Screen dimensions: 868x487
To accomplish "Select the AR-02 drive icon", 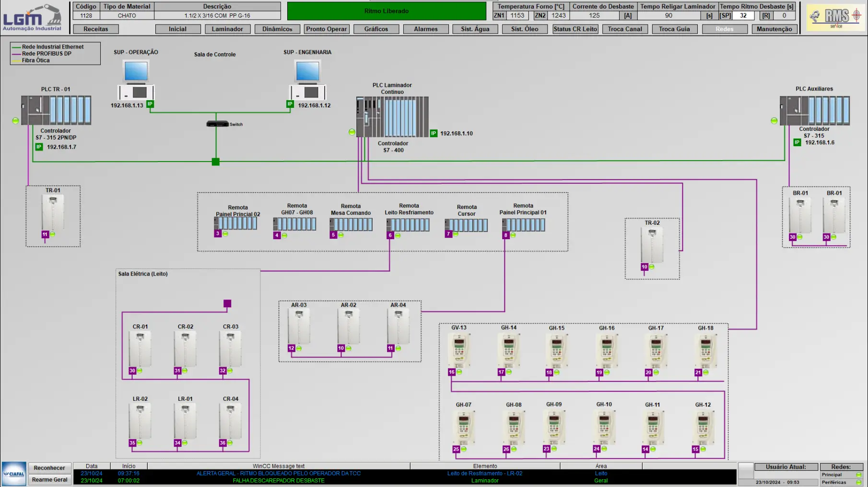I will (349, 327).
